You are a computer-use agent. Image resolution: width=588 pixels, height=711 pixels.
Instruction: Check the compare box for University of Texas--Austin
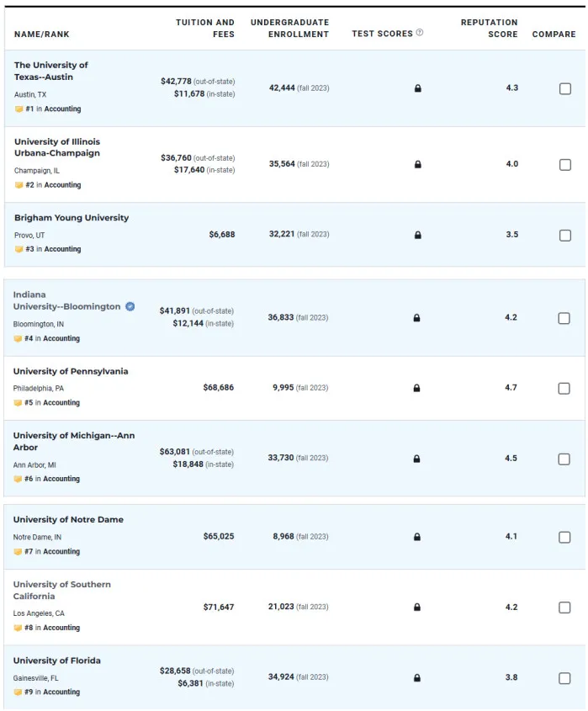pos(564,88)
